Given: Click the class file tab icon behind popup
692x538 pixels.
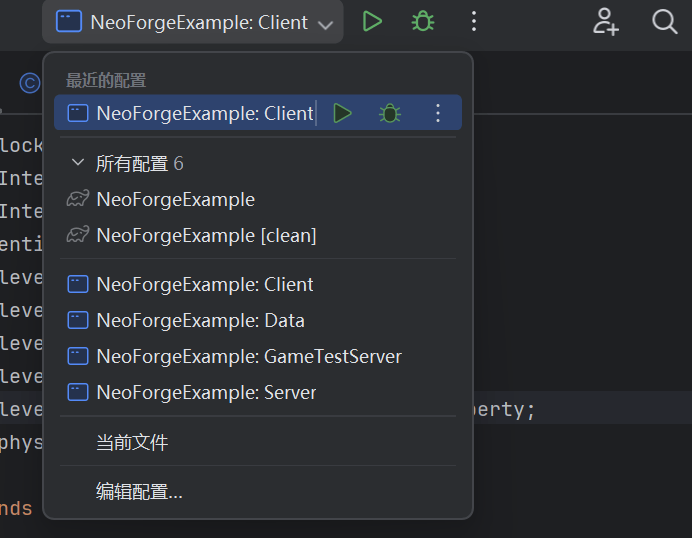Looking at the screenshot, I should pyautogui.click(x=29, y=84).
